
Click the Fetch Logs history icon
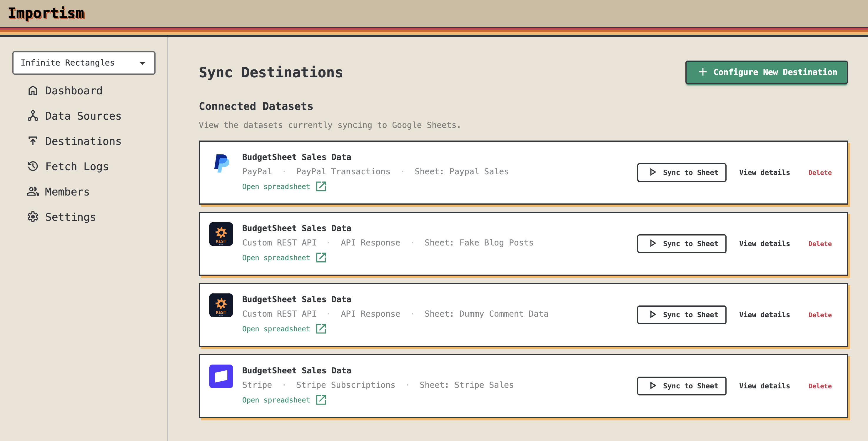33,166
